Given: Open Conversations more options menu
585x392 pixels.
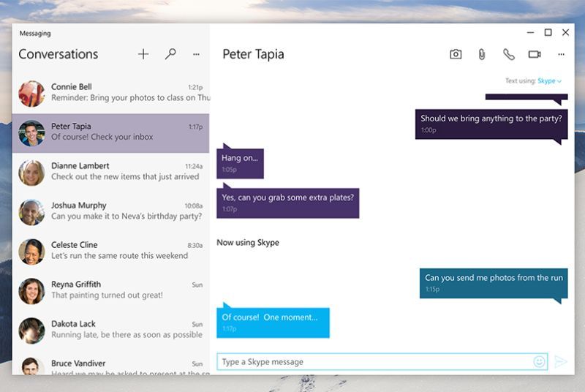Looking at the screenshot, I should click(x=196, y=54).
